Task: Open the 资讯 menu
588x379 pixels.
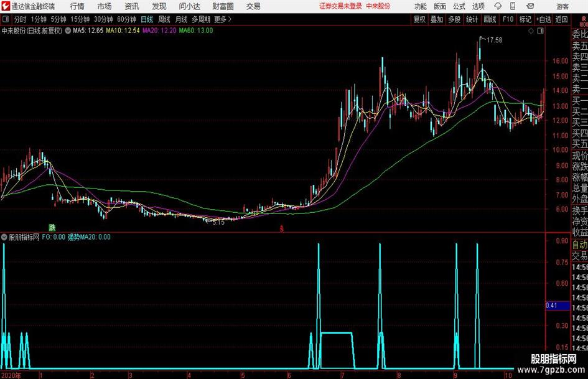Action: pos(132,6)
